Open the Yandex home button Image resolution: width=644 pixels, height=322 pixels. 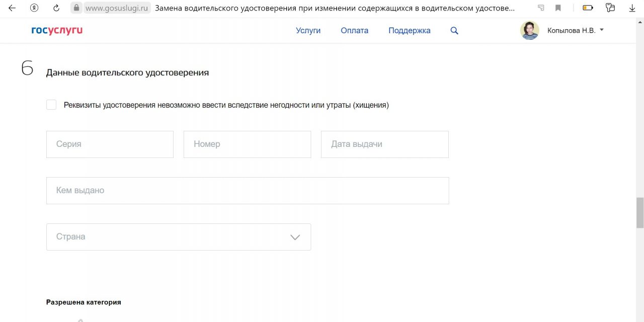click(x=34, y=8)
